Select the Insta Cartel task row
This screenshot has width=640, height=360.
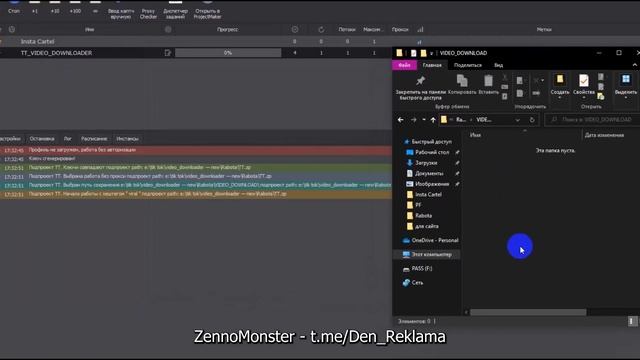click(x=196, y=42)
